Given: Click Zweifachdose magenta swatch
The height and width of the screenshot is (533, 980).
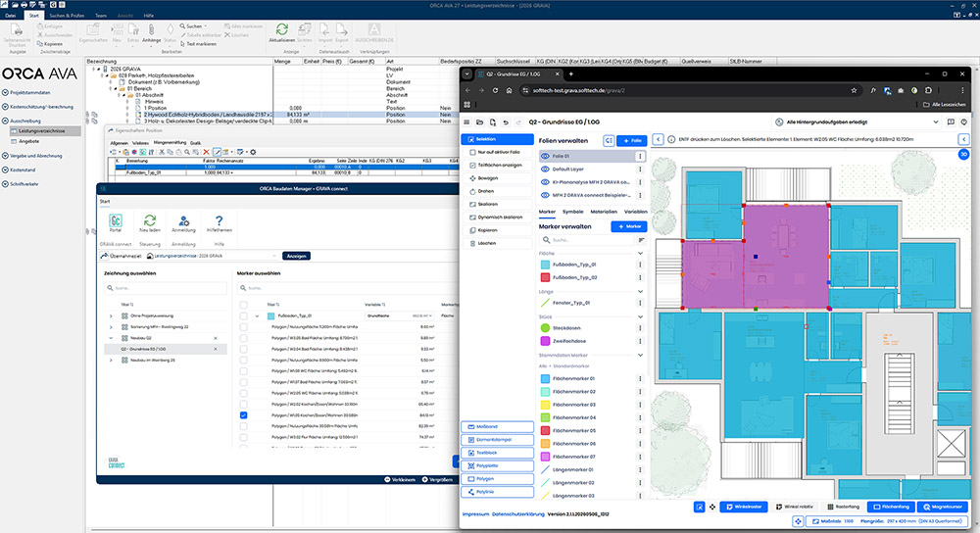Looking at the screenshot, I should [545, 341].
